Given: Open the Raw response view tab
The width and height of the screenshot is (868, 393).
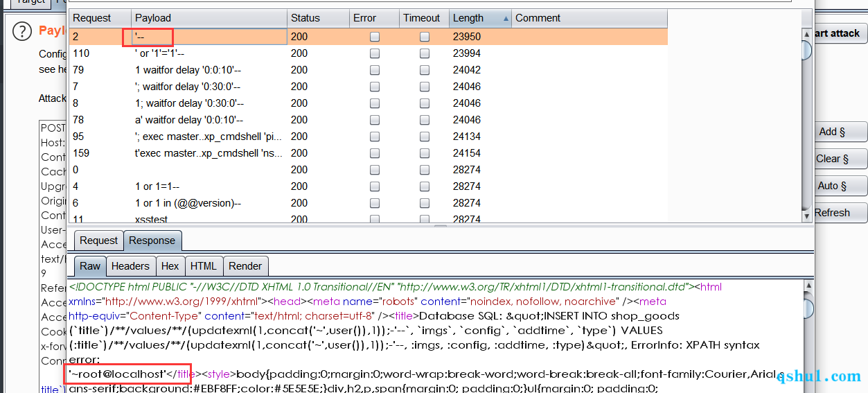Looking at the screenshot, I should click(x=90, y=265).
